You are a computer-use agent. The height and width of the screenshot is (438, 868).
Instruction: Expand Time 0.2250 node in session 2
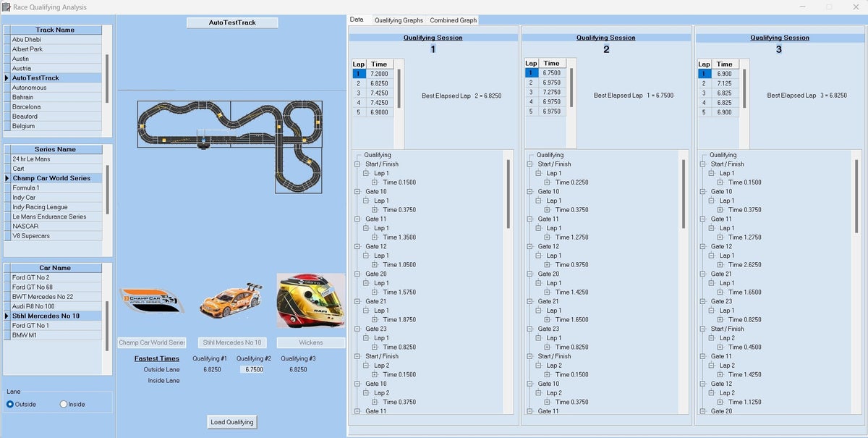[547, 182]
